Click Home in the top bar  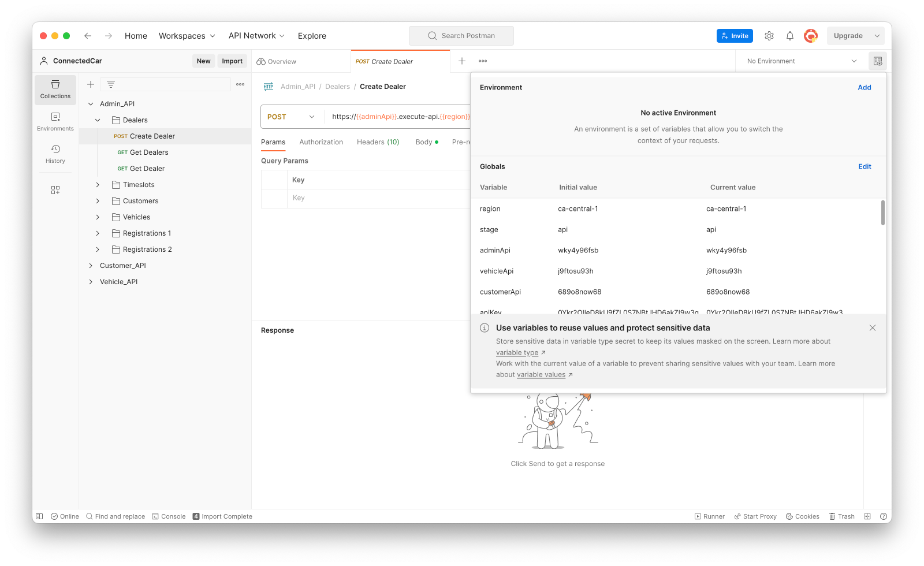(x=136, y=36)
